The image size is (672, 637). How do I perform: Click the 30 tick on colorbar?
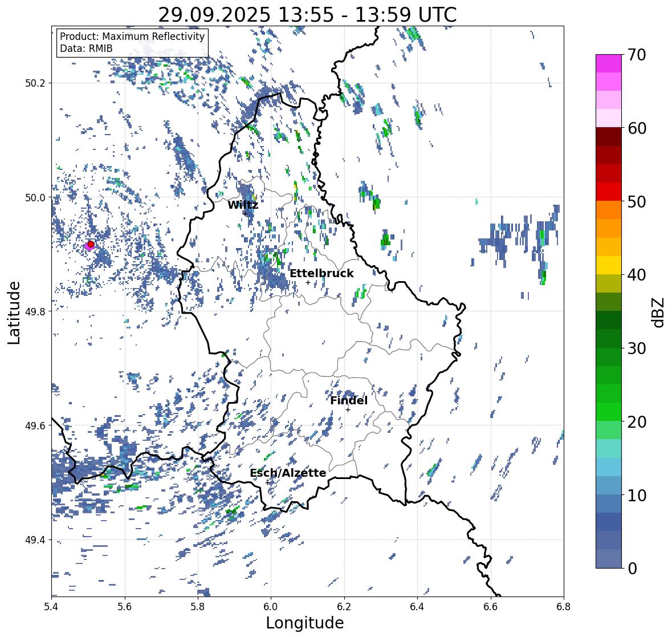(x=637, y=348)
